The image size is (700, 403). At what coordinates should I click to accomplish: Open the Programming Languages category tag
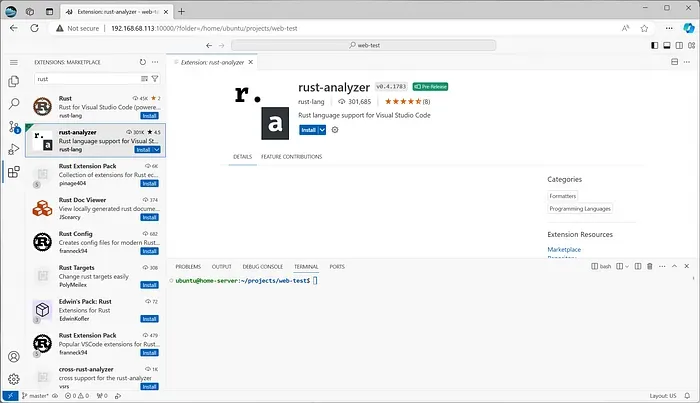580,208
